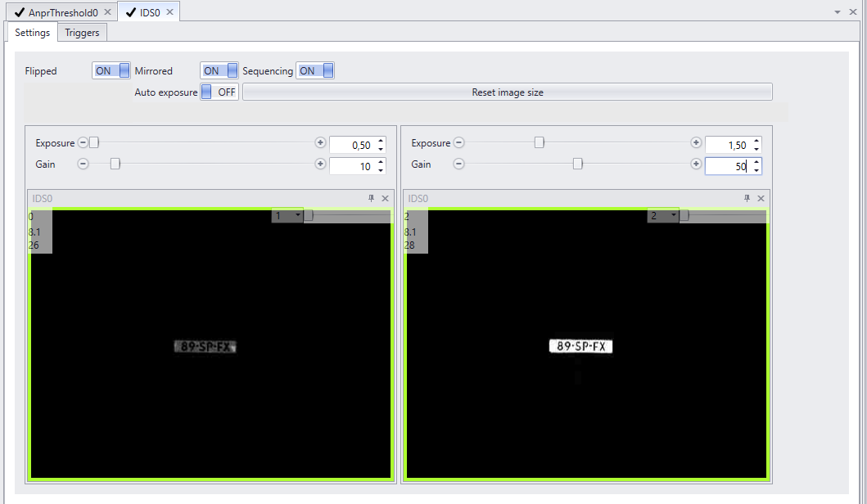Pin the left IDS0 image panel
867x504 pixels.
[371, 198]
